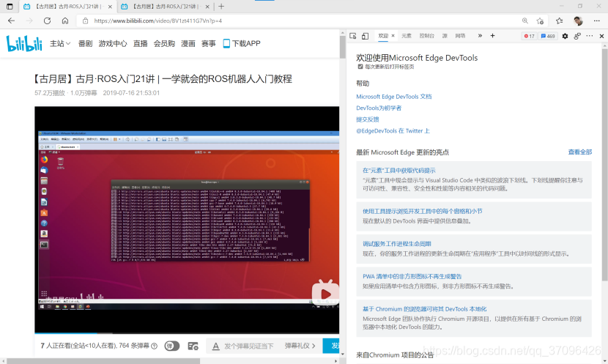Viewport: 608px width, 364px height.
Task: Show the 469 messages counter
Action: pos(548,36)
